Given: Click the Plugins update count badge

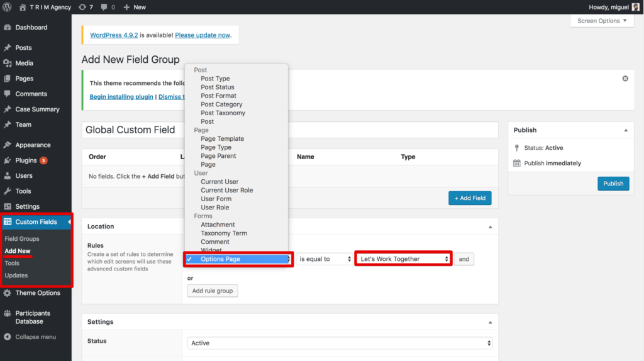Looking at the screenshot, I should tap(43, 160).
